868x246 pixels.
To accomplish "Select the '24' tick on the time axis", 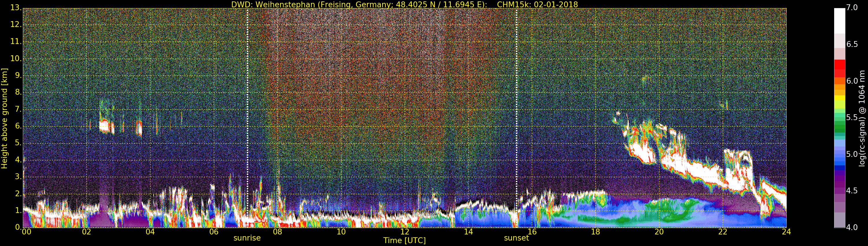I will (786, 232).
